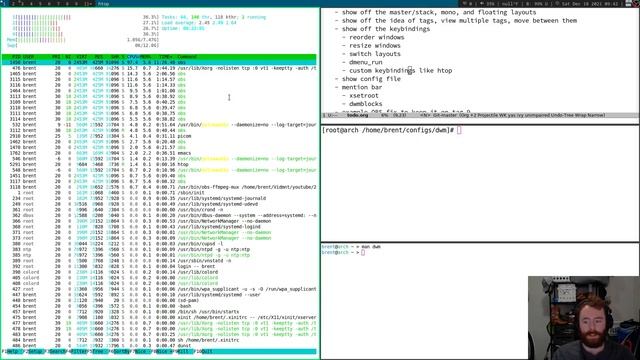This screenshot has height=360, width=640.
Task: Click the htop F10 Quit button
Action: pos(204,351)
